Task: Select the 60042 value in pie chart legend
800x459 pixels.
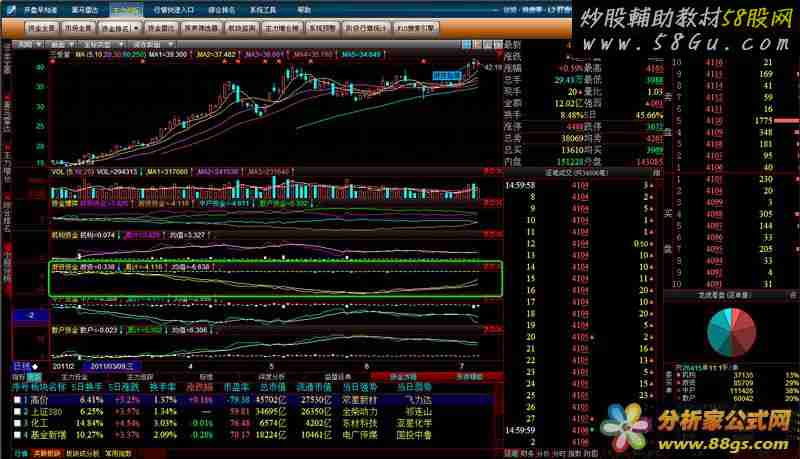Action: click(x=743, y=398)
